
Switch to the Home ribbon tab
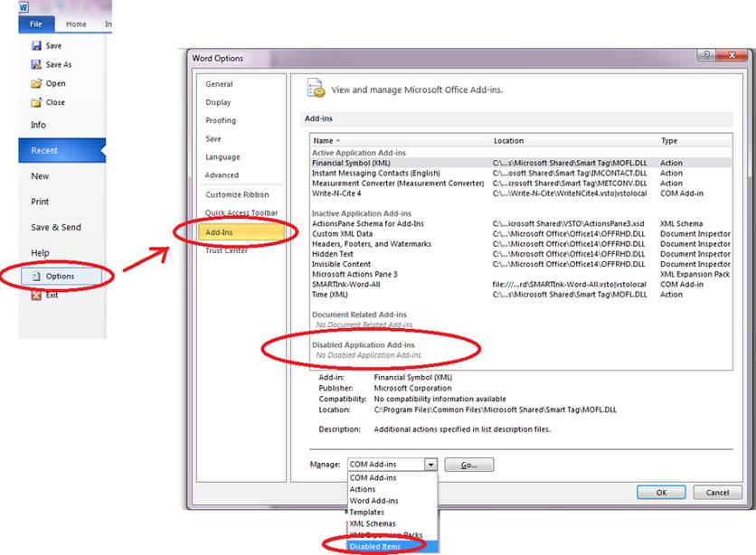pyautogui.click(x=76, y=24)
